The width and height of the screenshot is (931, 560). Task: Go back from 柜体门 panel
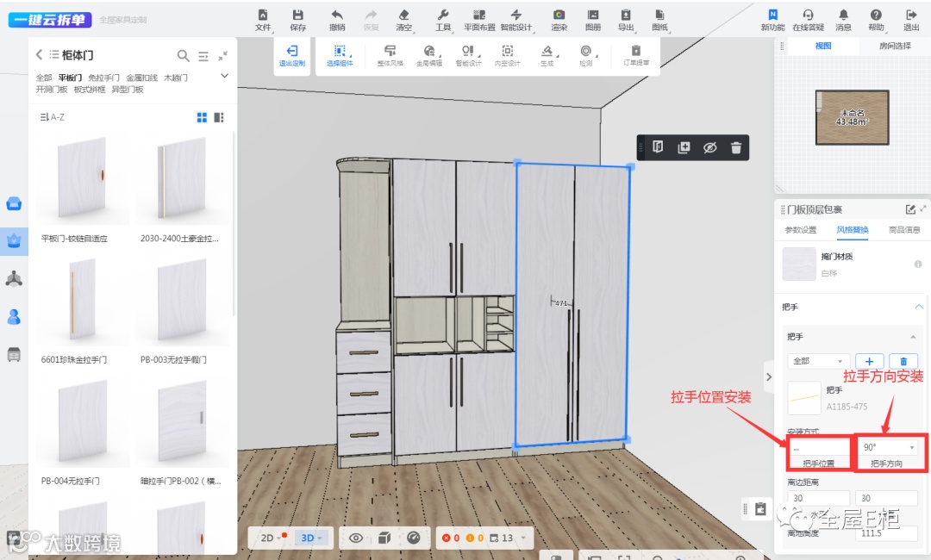39,54
